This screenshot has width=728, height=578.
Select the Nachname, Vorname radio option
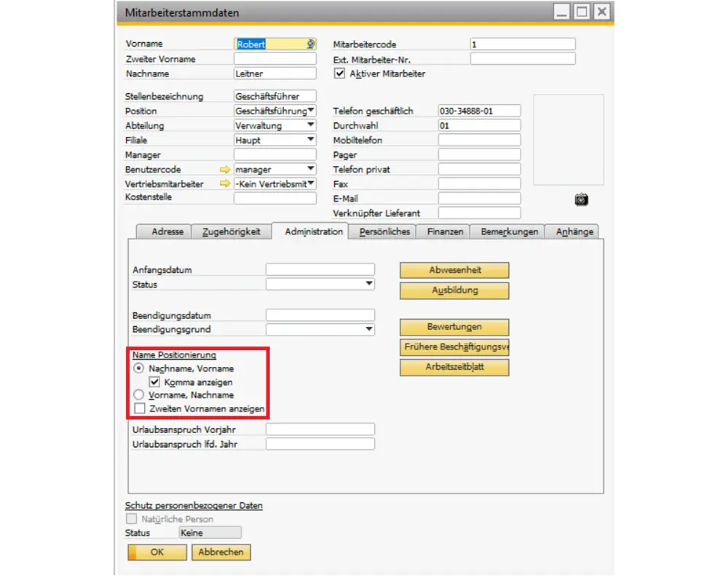point(139,368)
